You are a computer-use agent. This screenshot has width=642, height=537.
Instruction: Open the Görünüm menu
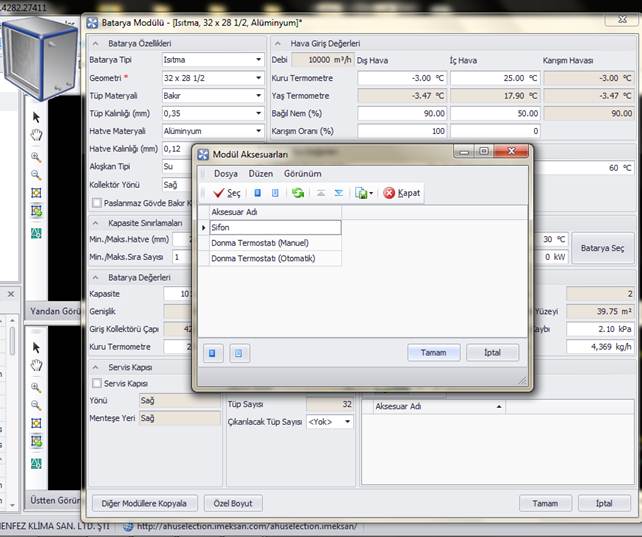click(x=302, y=173)
